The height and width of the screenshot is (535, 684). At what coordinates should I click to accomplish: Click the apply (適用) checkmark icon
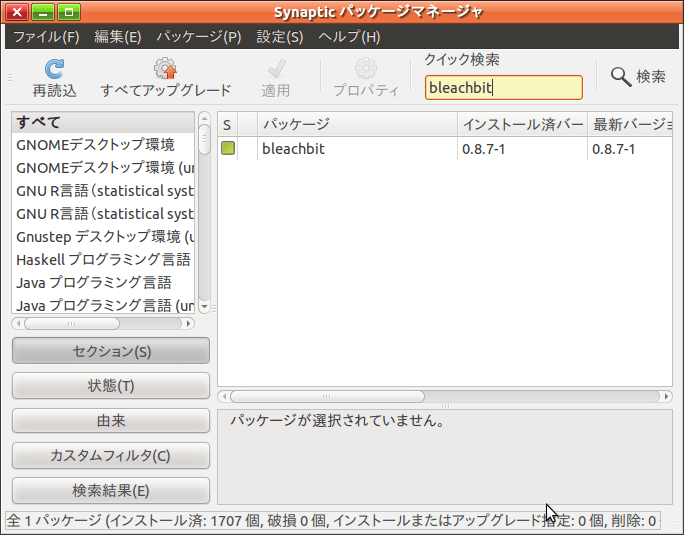click(276, 69)
